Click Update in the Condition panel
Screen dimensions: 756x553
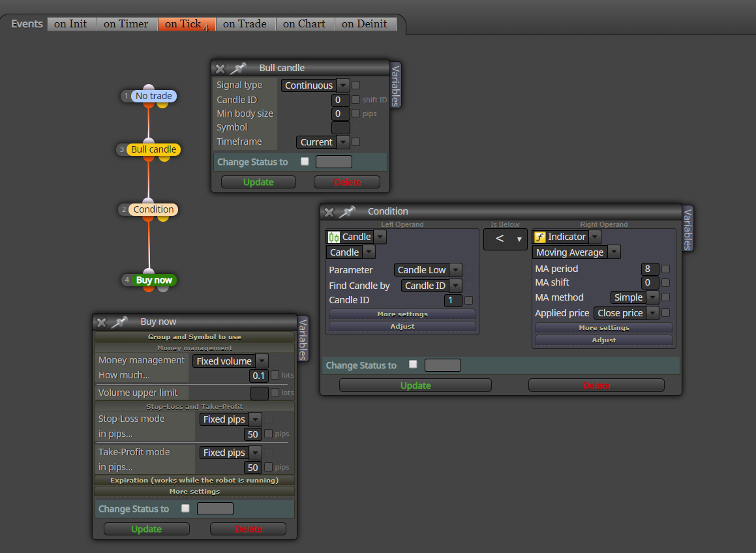click(x=416, y=385)
